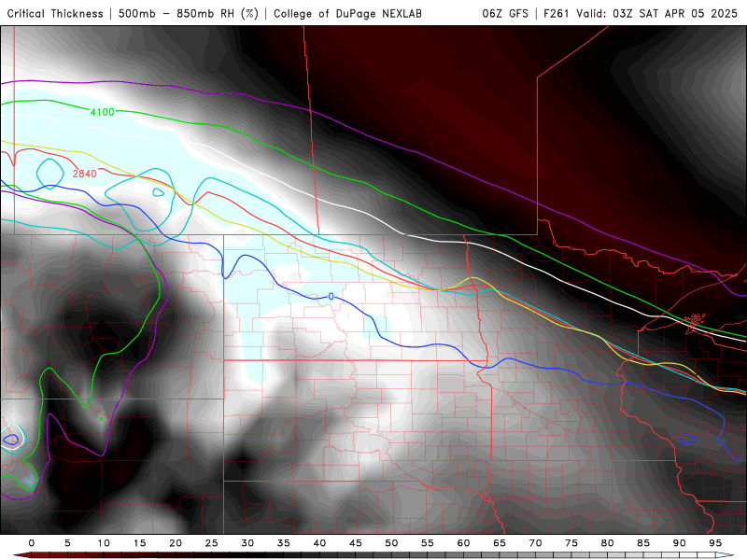Click the "80" tick on the color scale
747x560 pixels.
pos(608,543)
